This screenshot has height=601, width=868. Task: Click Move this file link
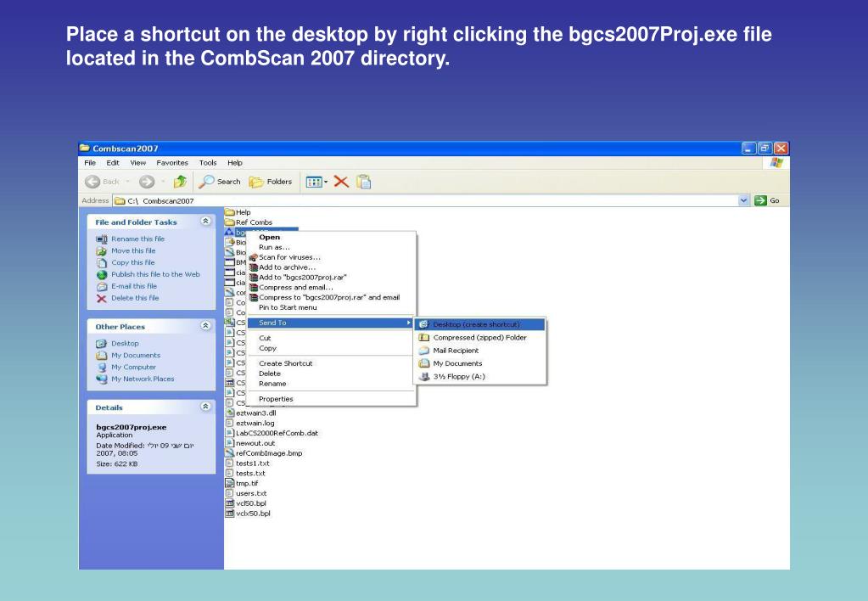point(133,251)
